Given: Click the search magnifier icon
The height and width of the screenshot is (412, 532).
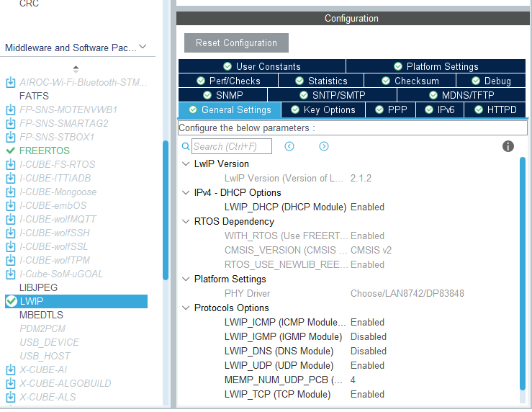Looking at the screenshot, I should (x=186, y=146).
